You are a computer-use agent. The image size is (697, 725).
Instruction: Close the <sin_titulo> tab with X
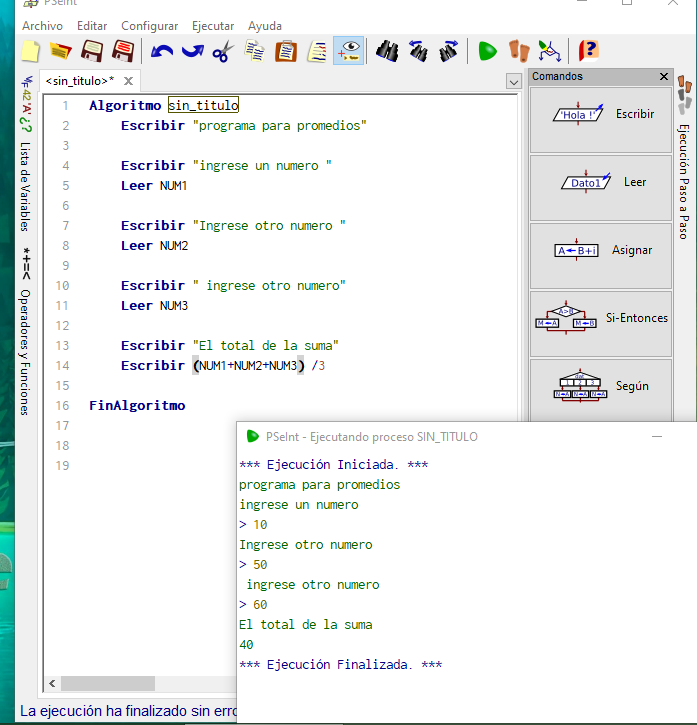(x=129, y=81)
